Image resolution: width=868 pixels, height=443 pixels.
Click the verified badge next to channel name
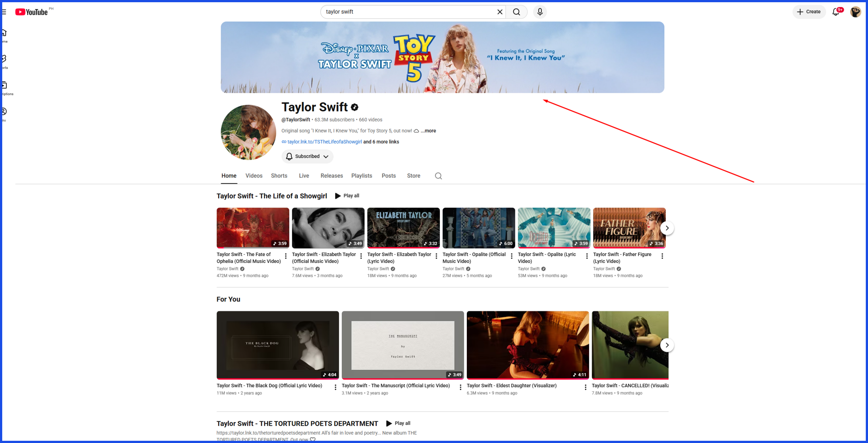coord(355,107)
